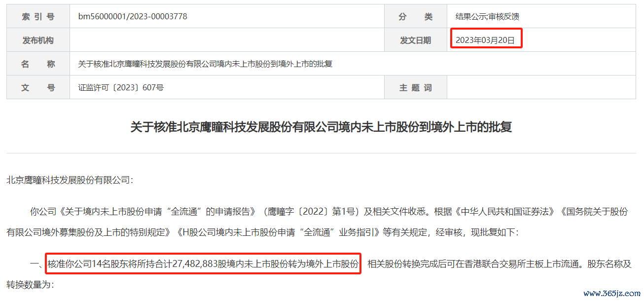
Task: Click the document name in the 名称 row
Action: [206, 64]
